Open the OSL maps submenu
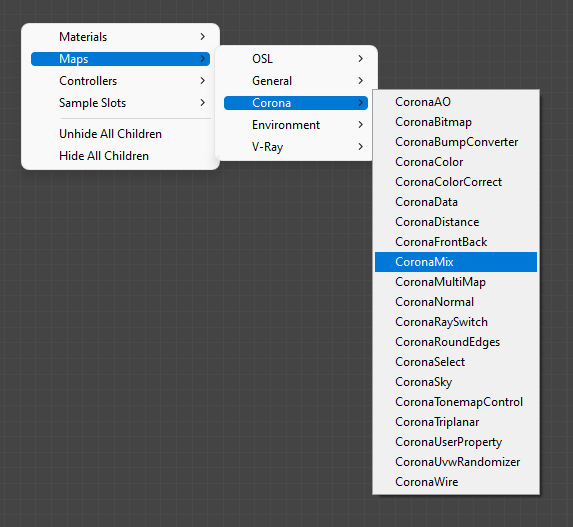Screen dimensions: 573x527 tap(296, 59)
